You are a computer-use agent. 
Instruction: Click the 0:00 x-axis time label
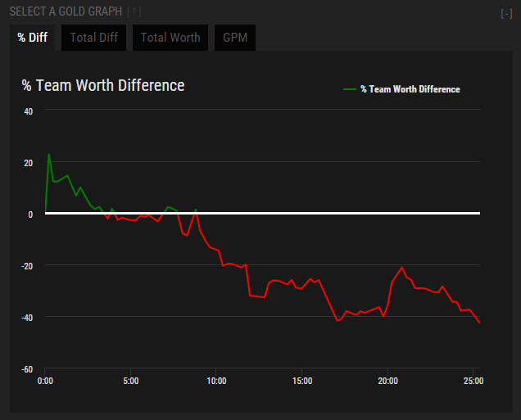(45, 381)
